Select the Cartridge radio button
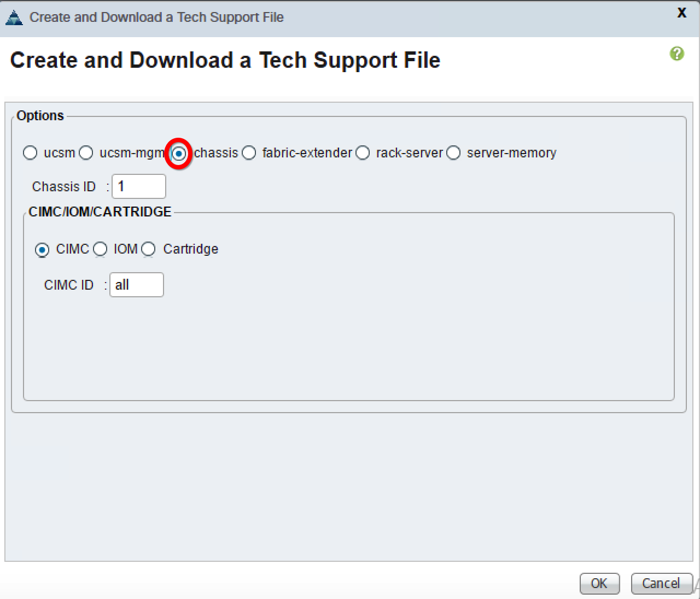This screenshot has height=599, width=700. [149, 249]
